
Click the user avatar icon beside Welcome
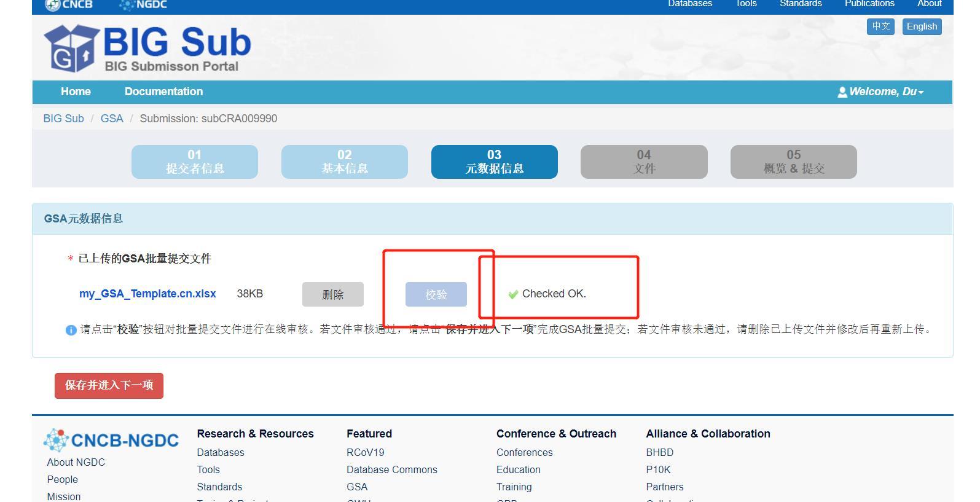(x=842, y=92)
